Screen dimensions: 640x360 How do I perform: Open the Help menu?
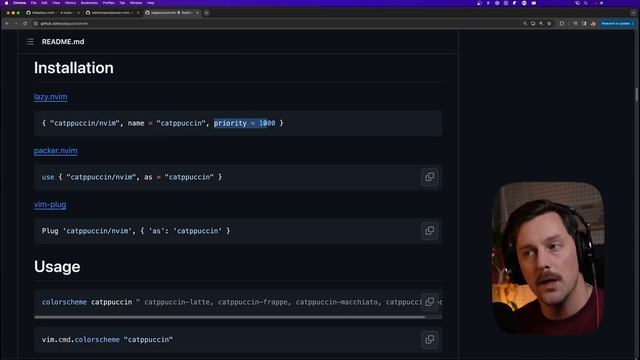coord(151,3)
